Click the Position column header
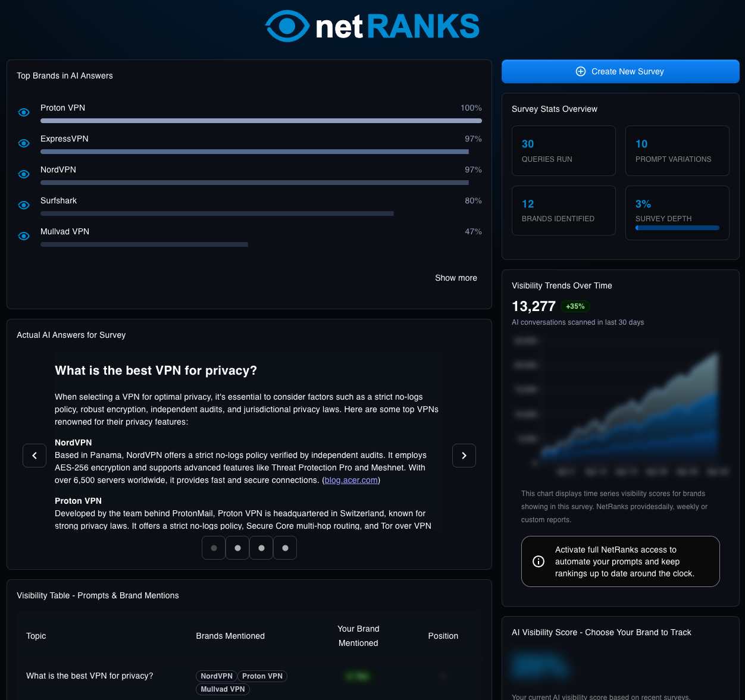 tap(443, 636)
